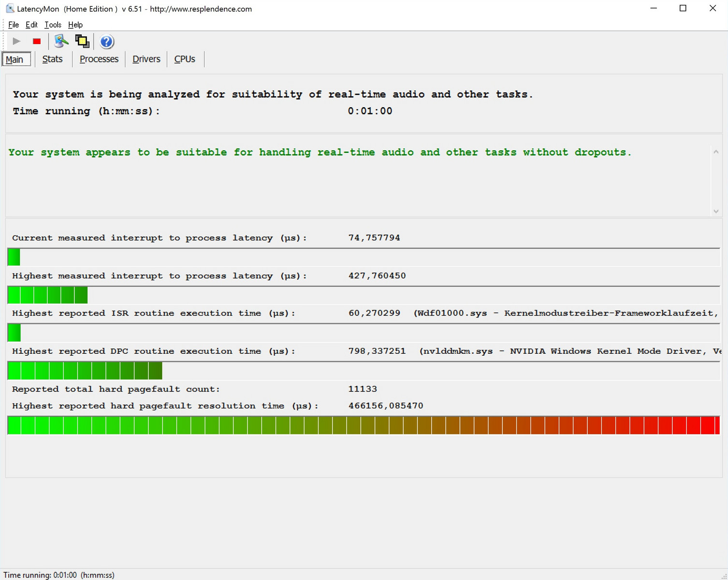The image size is (728, 580).
Task: Switch to the Drivers tab
Action: [146, 59]
